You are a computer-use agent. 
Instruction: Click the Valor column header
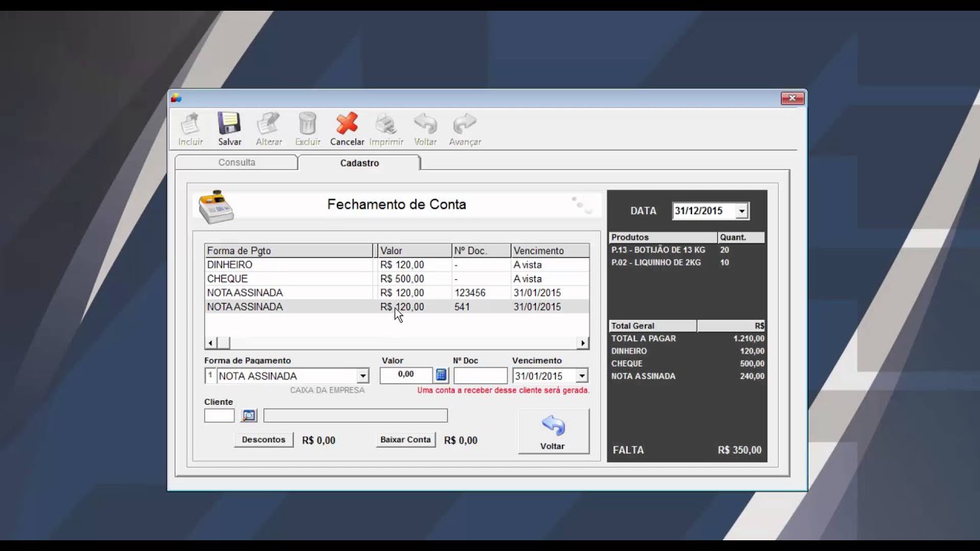[414, 250]
